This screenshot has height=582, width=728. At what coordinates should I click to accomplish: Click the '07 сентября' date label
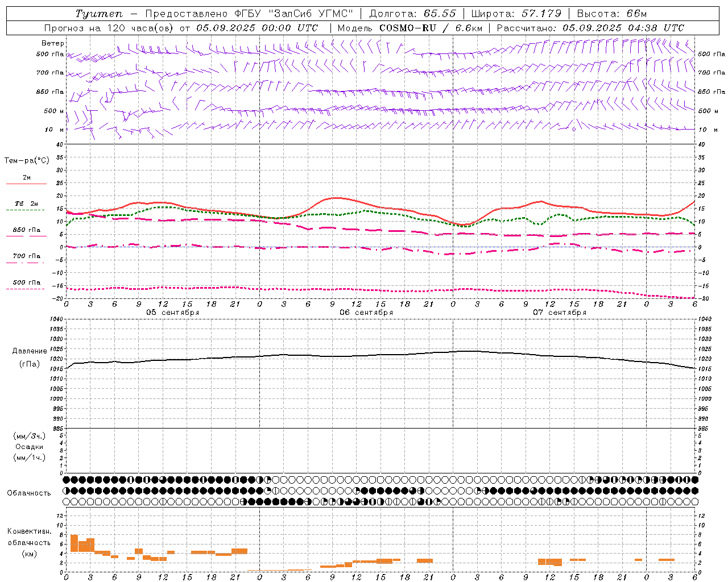point(559,313)
